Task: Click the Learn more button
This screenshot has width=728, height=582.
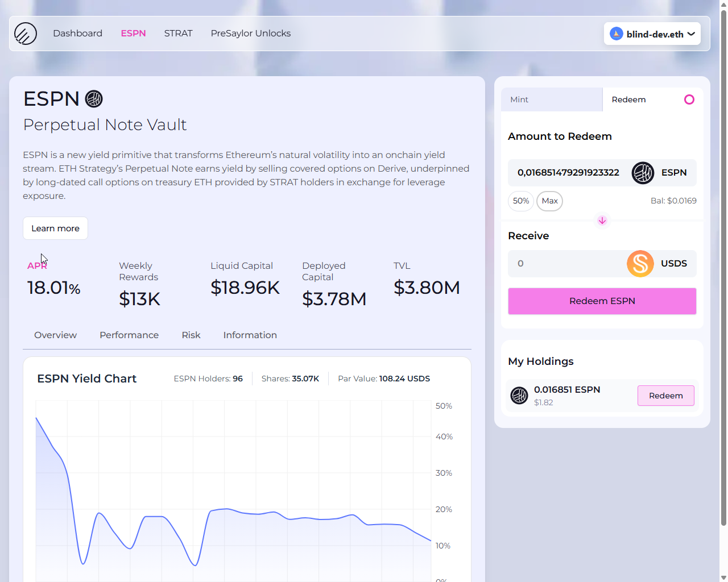Action: [x=55, y=228]
